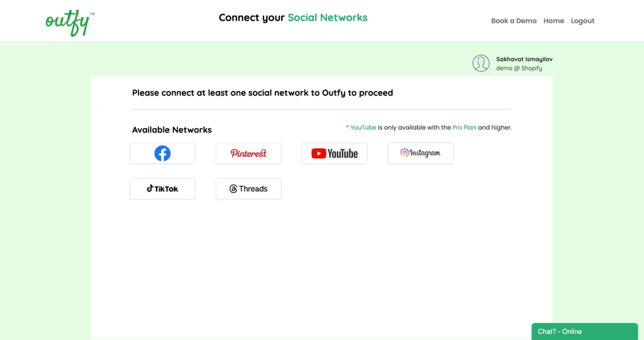
Task: Click the Connect your Social Networks heading
Action: pyautogui.click(x=293, y=18)
